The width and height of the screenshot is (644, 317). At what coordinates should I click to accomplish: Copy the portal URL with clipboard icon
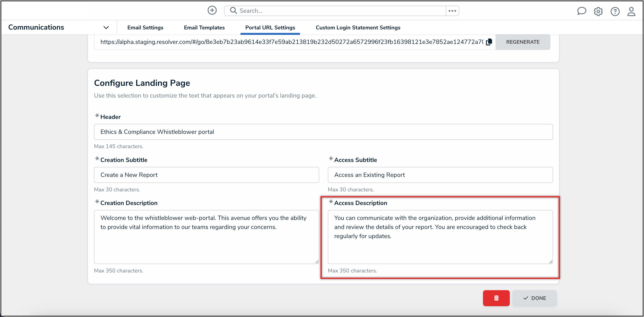[x=489, y=42]
